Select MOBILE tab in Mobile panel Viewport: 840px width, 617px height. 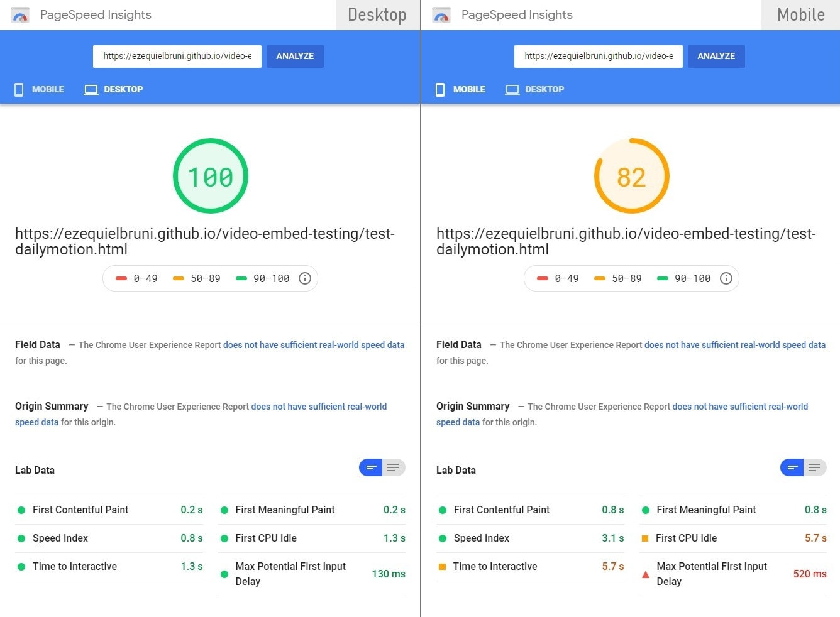tap(460, 89)
